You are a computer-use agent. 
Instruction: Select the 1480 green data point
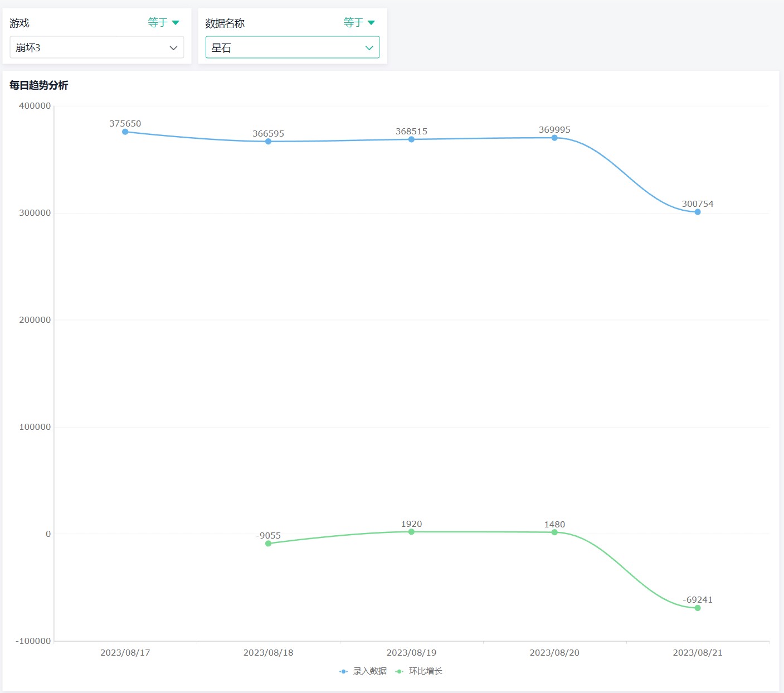tap(554, 532)
